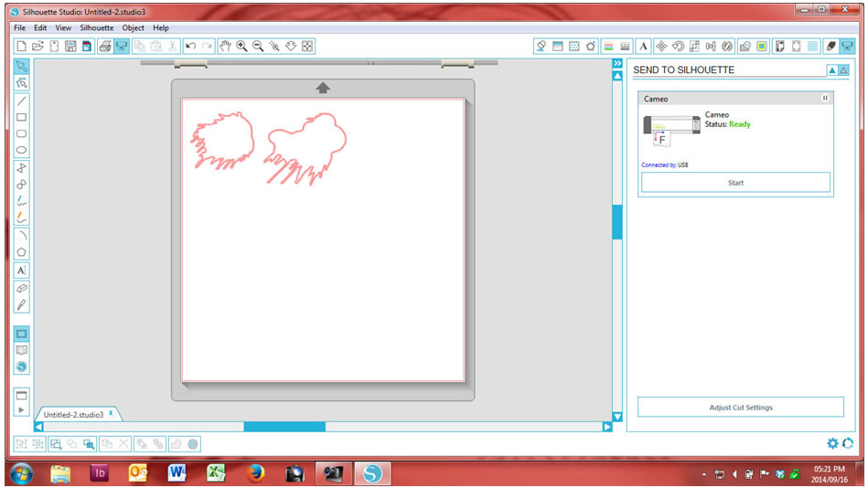Close the Untitled-2.studio3 tab

111,413
